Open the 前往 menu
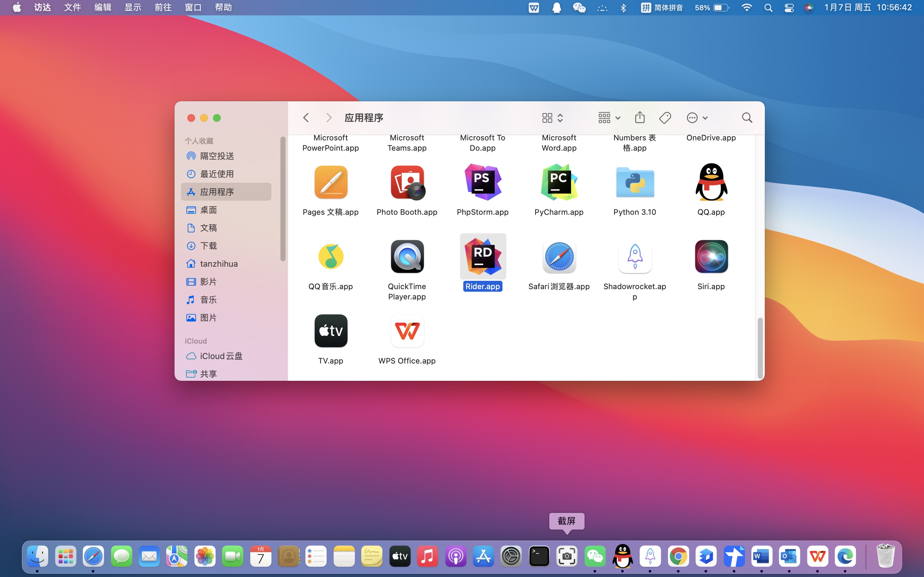This screenshot has height=577, width=924. tap(163, 8)
